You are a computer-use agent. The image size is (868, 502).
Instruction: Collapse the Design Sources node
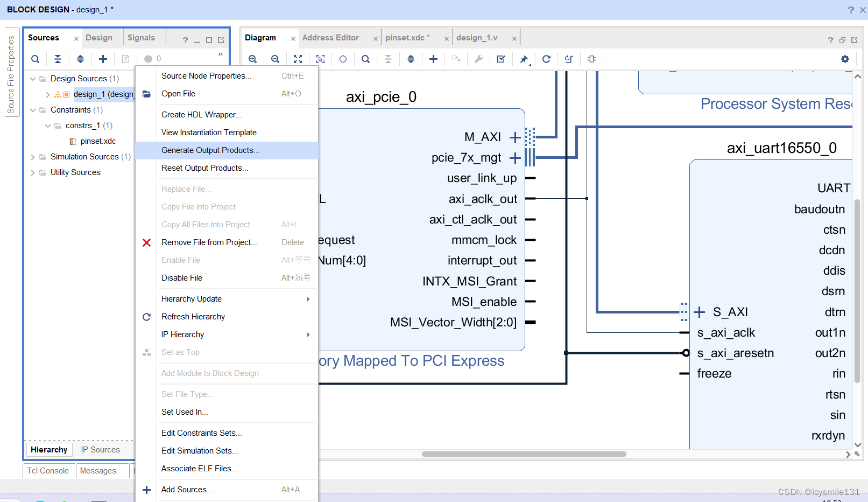point(33,78)
